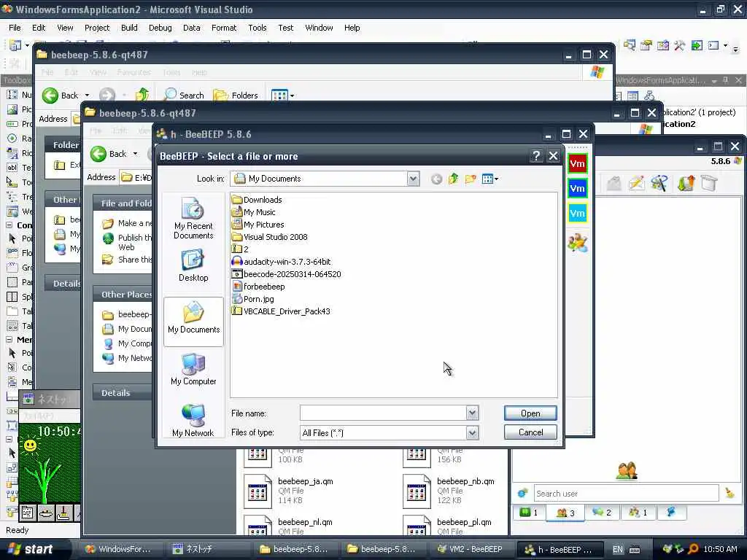Click the File name input field
747x560 pixels.
pos(383,413)
